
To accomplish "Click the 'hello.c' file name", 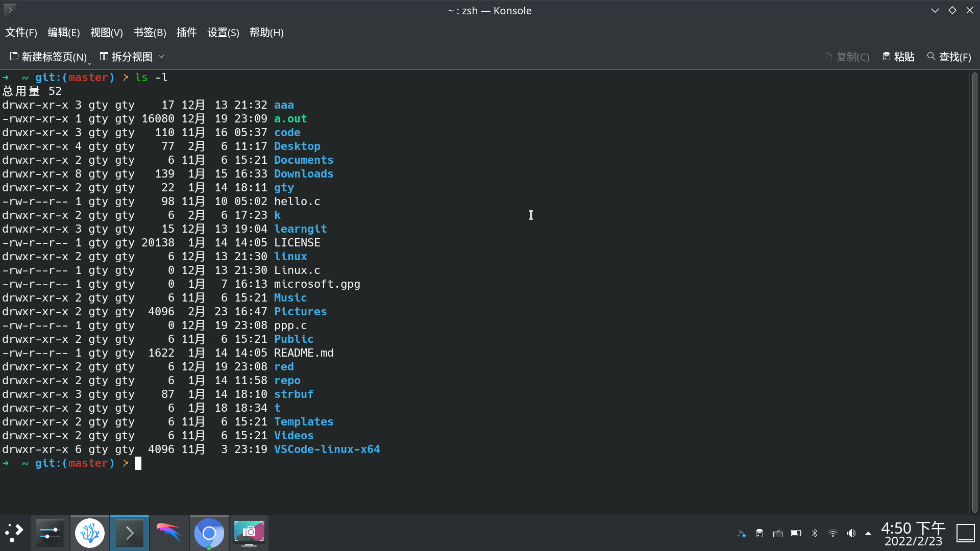I will (x=297, y=202).
